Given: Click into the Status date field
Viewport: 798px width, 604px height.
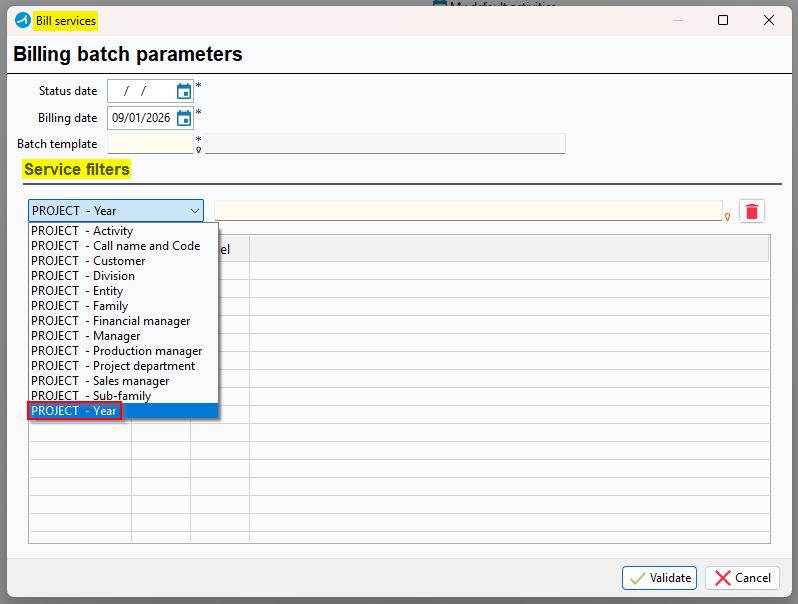Looking at the screenshot, I should point(140,91).
